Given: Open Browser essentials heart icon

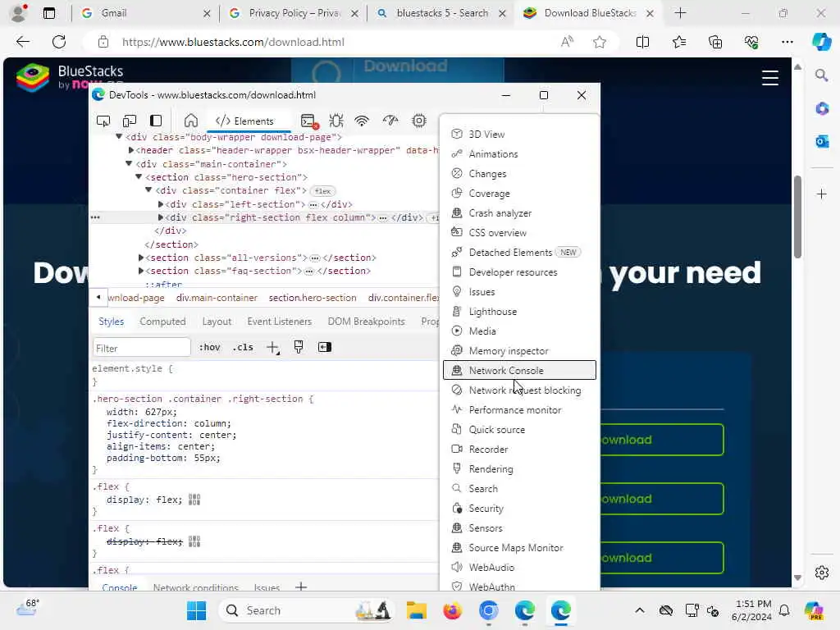Looking at the screenshot, I should [751, 42].
